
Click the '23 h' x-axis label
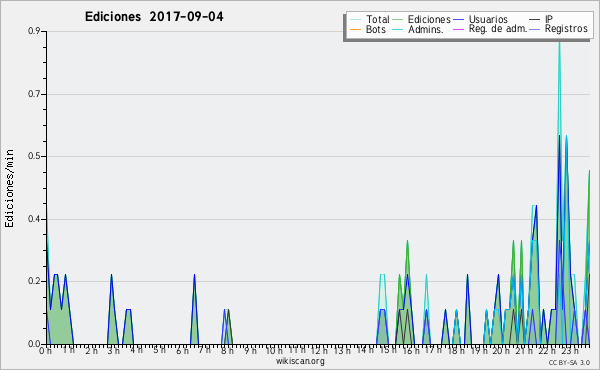tap(570, 351)
